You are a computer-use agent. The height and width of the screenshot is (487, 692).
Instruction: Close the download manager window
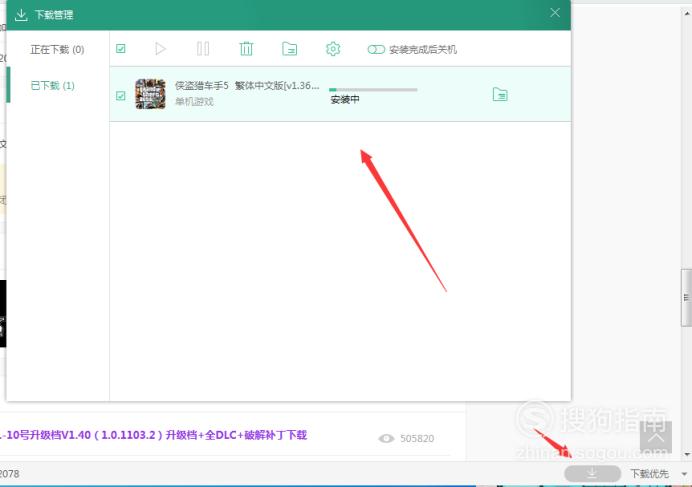[555, 13]
